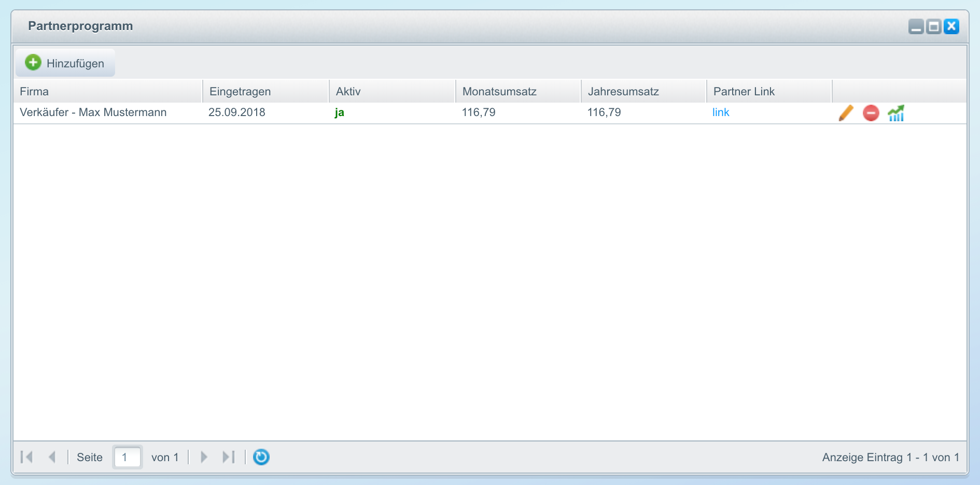Click the 'Anzeige Eintrag 1 - 1 von 1' text
980x485 pixels.
click(x=891, y=457)
